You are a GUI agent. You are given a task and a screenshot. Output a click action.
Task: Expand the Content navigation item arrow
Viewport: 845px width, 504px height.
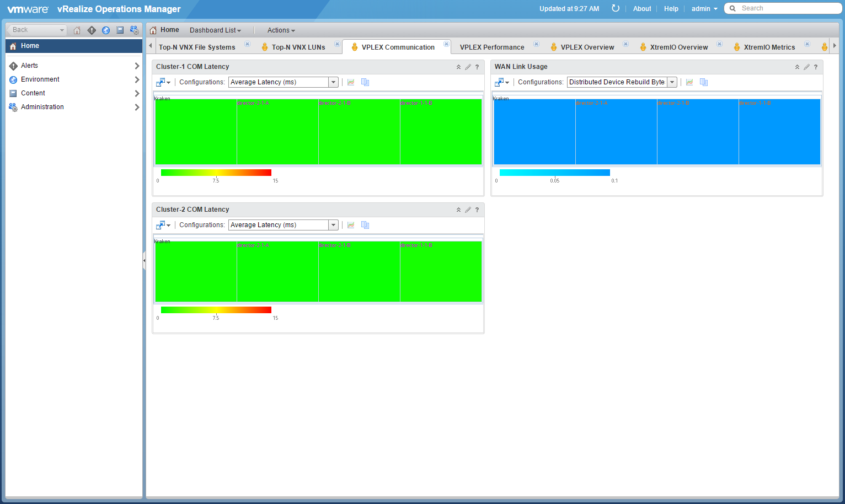137,93
